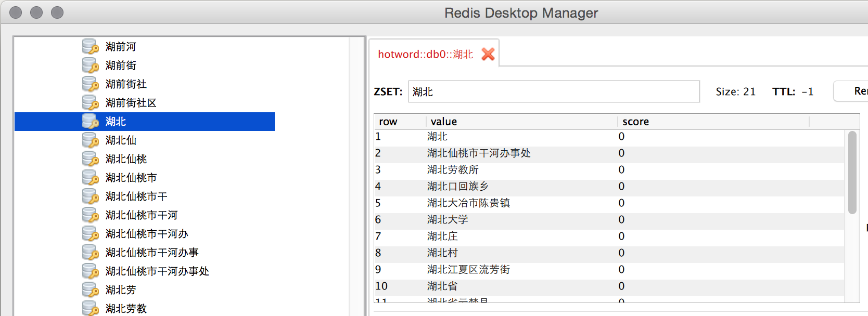Viewport: 868px width, 316px height.
Task: Click the key icon beside 湖北仙桃市
Action: pos(90,178)
